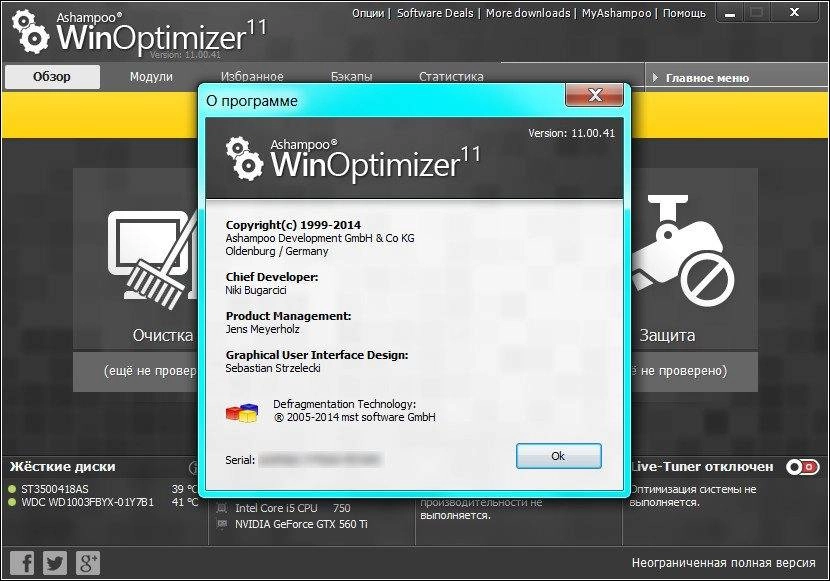This screenshot has width=830, height=581.
Task: Click the 41 °C temperature reading
Action: pos(185,502)
